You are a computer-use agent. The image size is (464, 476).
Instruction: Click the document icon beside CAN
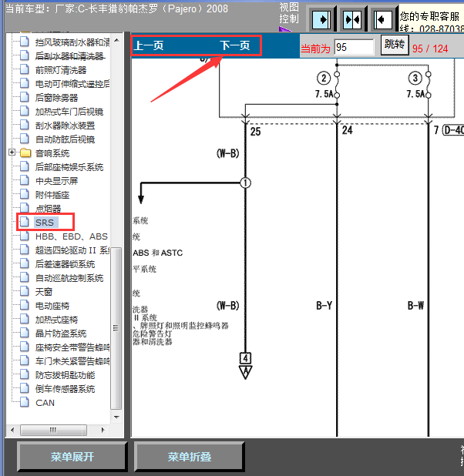(x=25, y=402)
